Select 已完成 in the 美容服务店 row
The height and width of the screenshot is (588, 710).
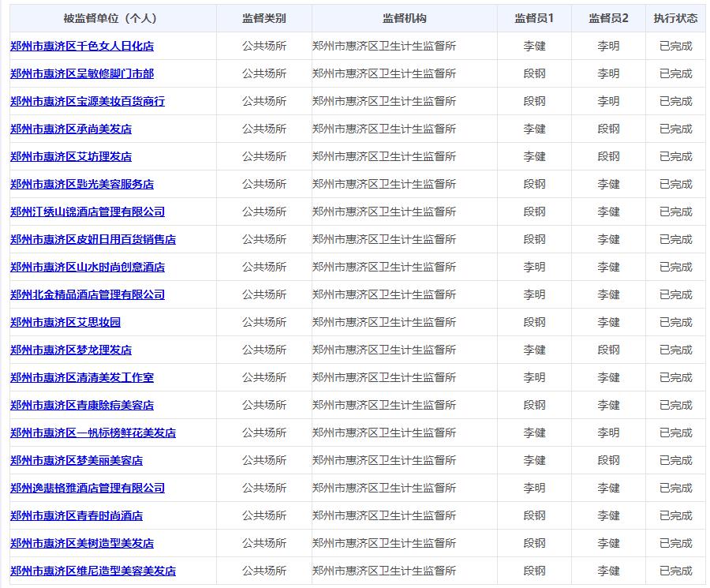pos(675,184)
